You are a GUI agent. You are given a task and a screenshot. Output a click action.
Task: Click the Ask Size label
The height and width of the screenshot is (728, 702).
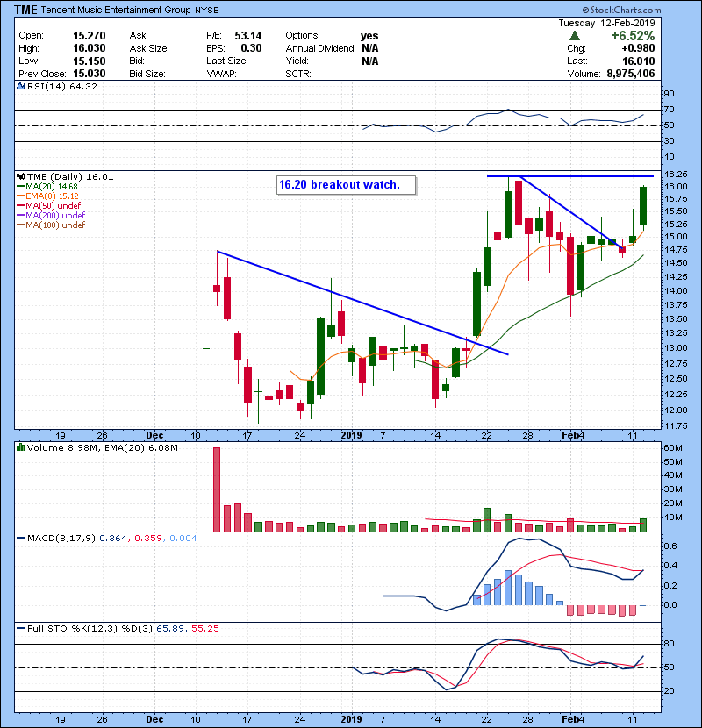[x=149, y=48]
